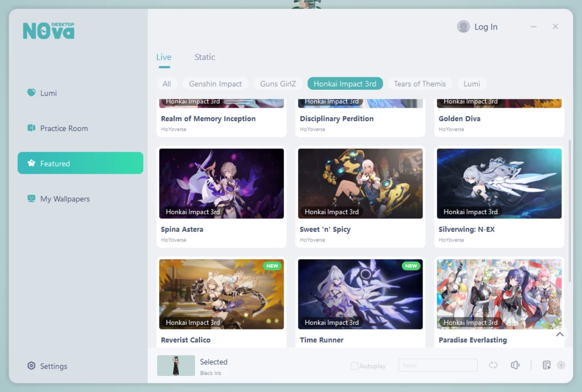Open the Spina Astera wallpaper thumbnail
Screen dimensions: 582x392
click(x=222, y=184)
